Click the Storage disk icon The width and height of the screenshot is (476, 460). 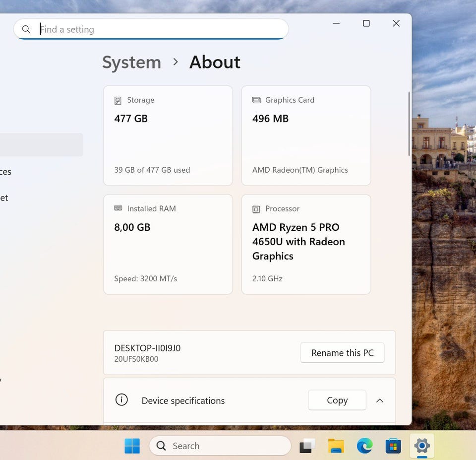[118, 100]
